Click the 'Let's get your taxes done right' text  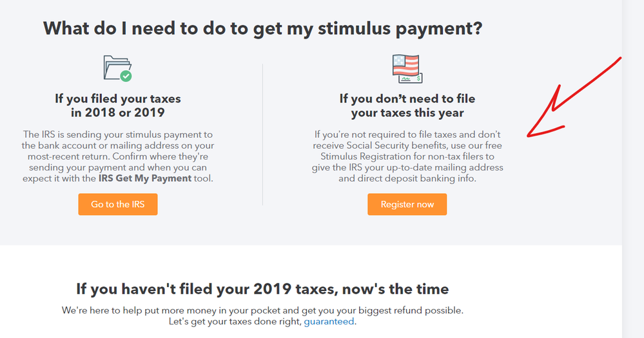[x=235, y=321]
